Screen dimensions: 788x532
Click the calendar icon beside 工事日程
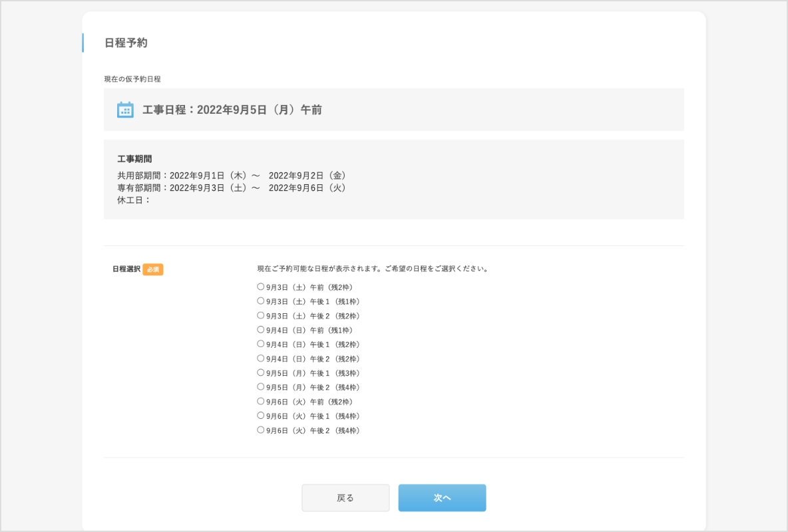pos(125,110)
